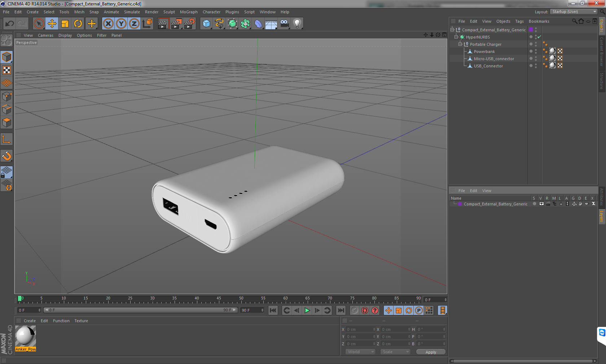This screenshot has width=606, height=364.
Task: Enable Polygons mode
Action: [6, 123]
